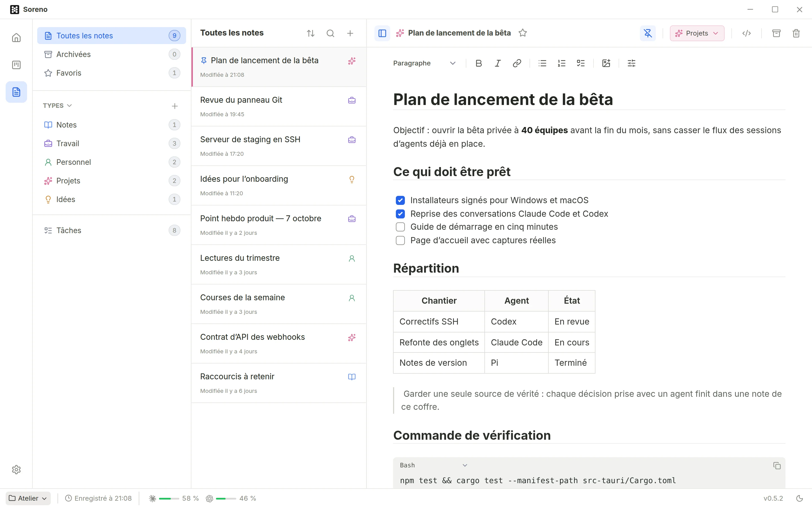Check Guide de démarrage en cinq minutes
812x508 pixels.
400,227
